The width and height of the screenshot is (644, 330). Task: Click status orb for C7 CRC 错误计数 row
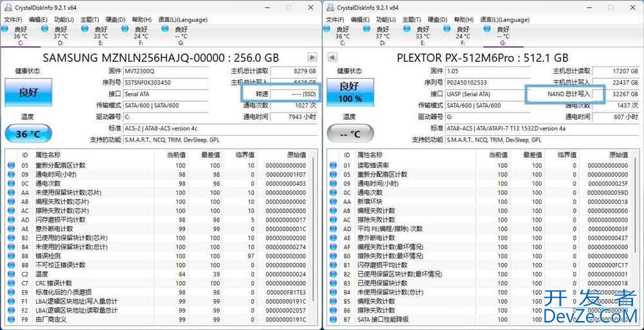tap(11, 283)
